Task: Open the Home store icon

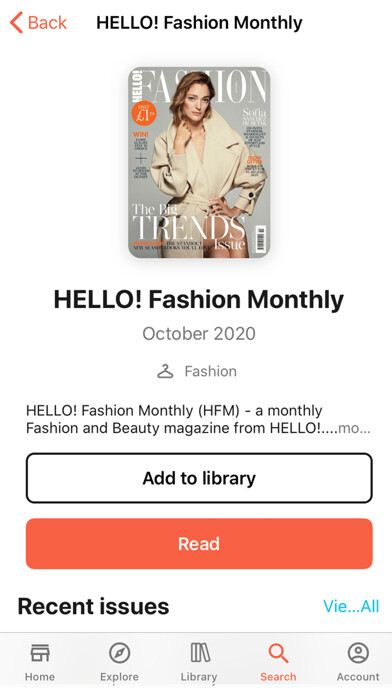Action: [40, 652]
